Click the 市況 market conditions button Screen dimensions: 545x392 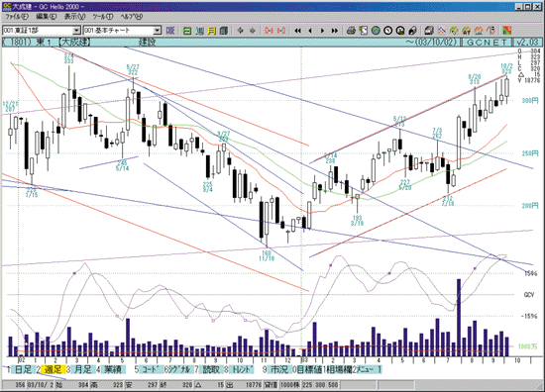tap(279, 369)
